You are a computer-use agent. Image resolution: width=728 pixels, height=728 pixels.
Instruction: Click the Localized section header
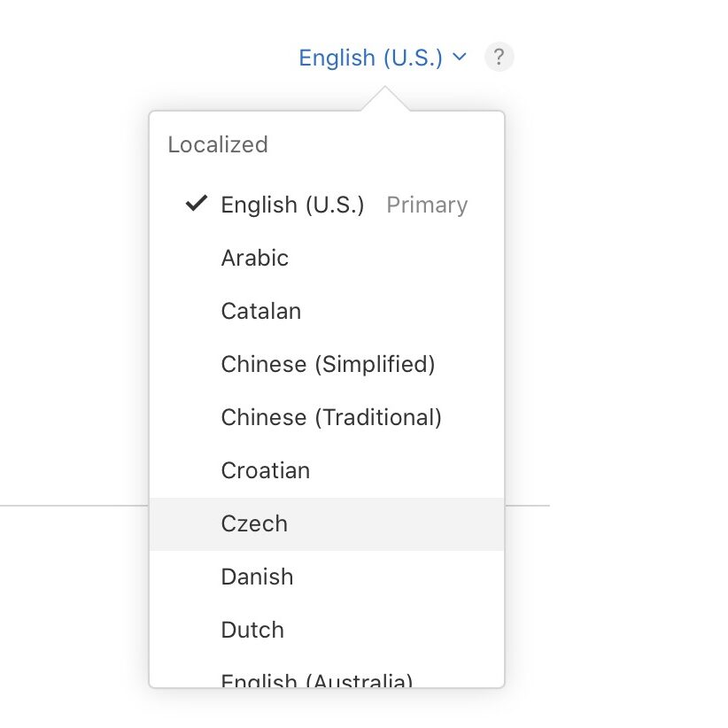(x=218, y=144)
